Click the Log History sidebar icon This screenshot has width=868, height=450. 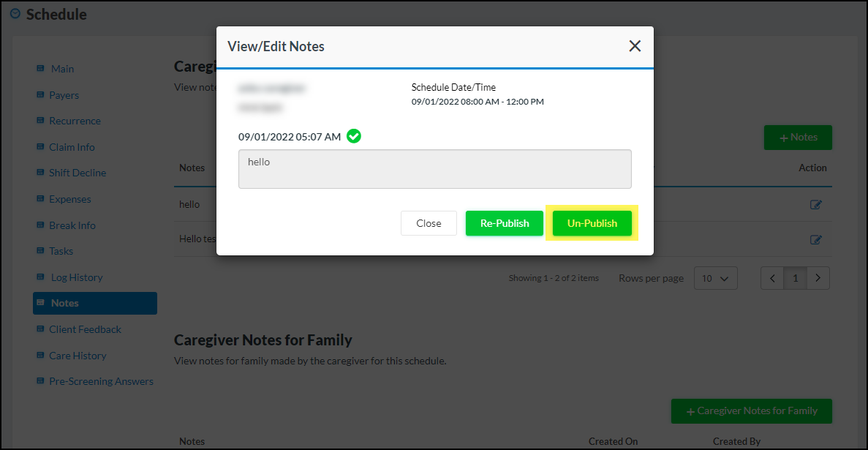pos(41,277)
